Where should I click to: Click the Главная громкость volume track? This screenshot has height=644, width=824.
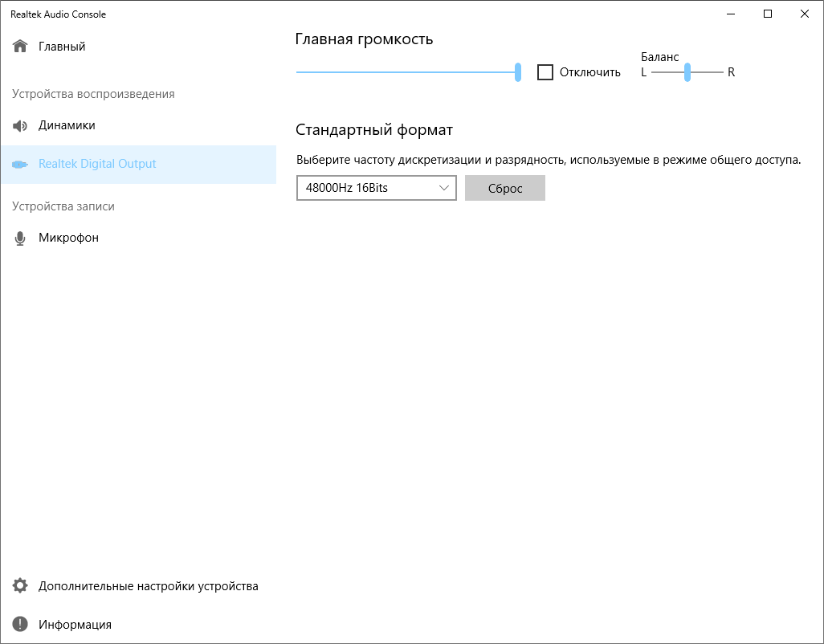click(402, 72)
